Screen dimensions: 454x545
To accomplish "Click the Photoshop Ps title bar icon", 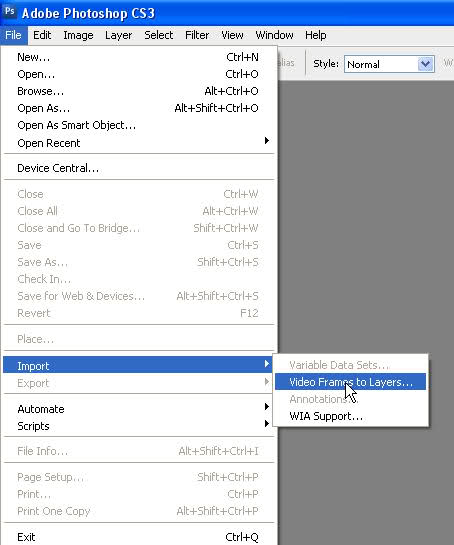I will (9, 12).
